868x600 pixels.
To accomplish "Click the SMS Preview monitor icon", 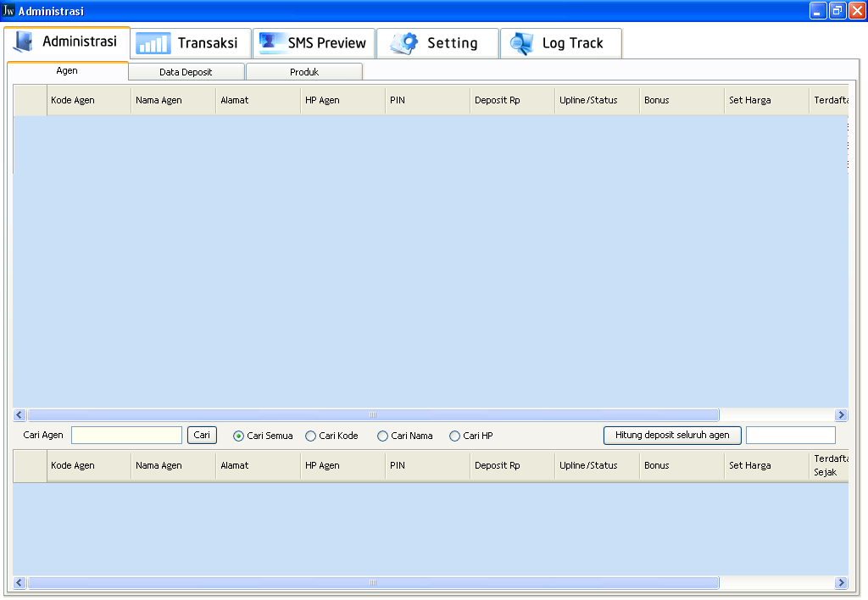I will [270, 42].
